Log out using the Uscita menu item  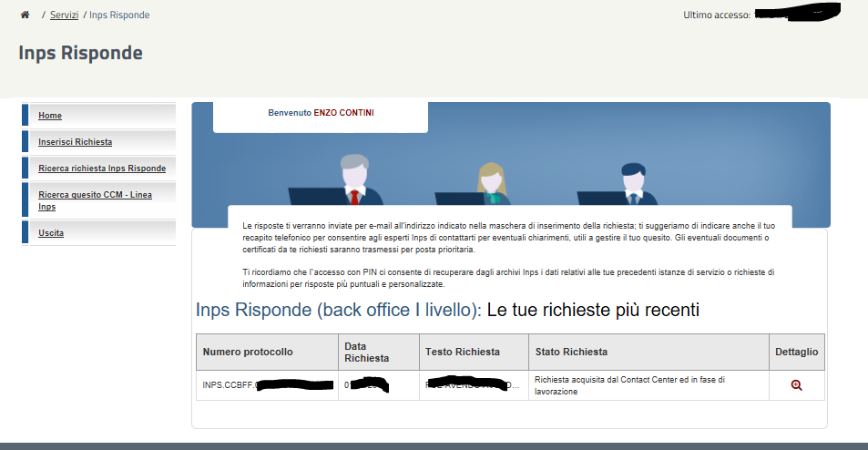coord(51,233)
